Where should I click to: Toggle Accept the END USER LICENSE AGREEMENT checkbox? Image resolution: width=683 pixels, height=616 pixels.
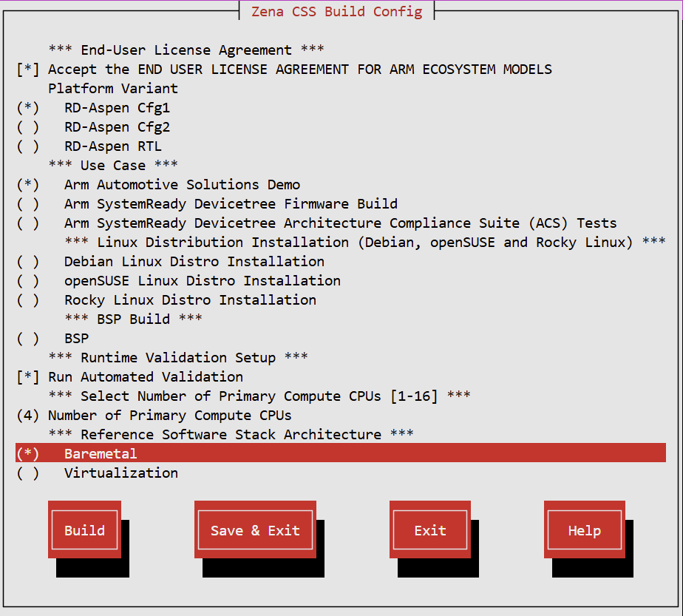[x=285, y=70]
